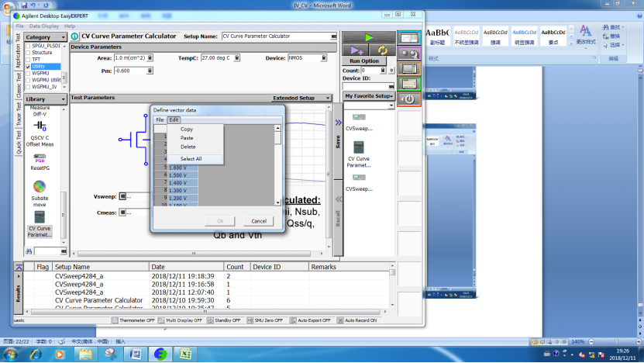The width and height of the screenshot is (644, 363).
Task: Choose Paste from the Edit menu
Action: (x=187, y=138)
